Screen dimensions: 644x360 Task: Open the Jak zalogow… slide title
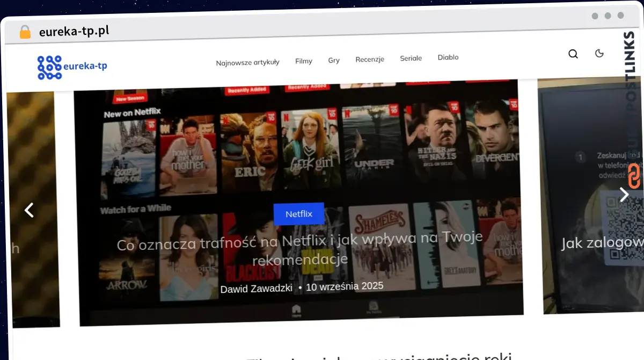point(602,243)
